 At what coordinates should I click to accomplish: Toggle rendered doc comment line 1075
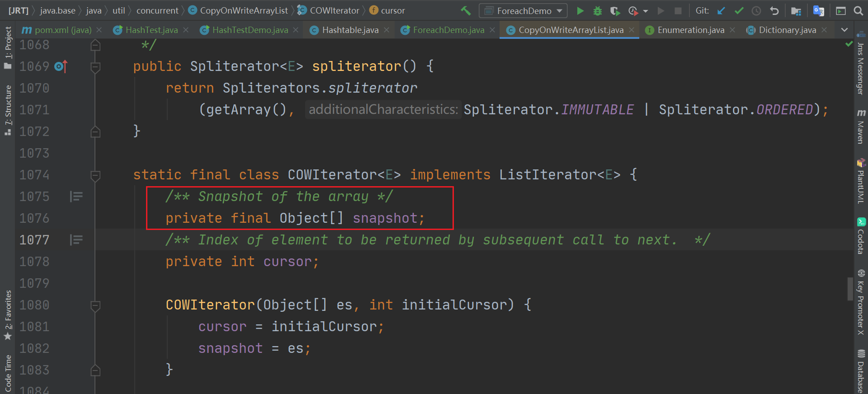76,197
